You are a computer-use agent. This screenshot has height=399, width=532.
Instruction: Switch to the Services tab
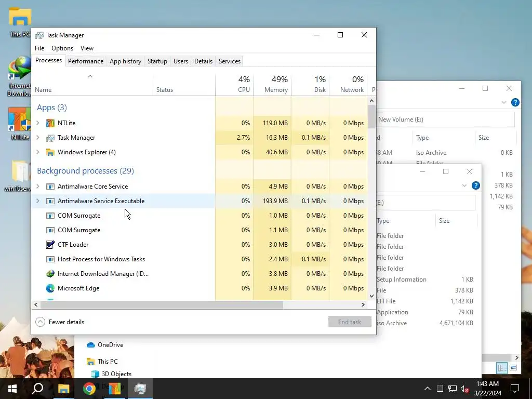tap(229, 61)
